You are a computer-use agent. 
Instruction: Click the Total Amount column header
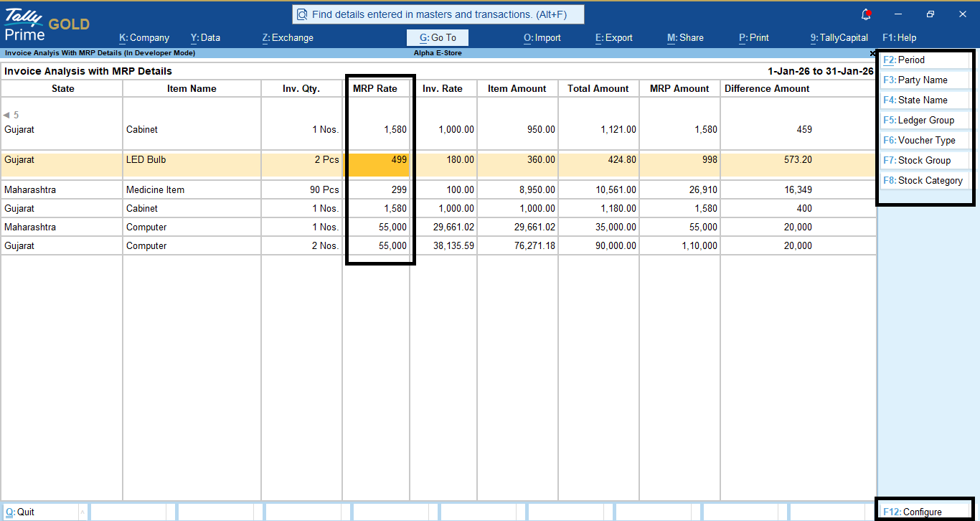coord(598,89)
